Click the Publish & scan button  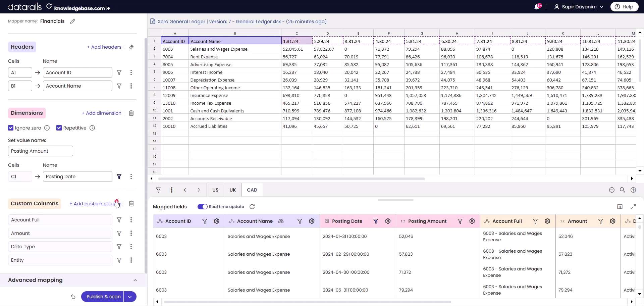[103, 297]
